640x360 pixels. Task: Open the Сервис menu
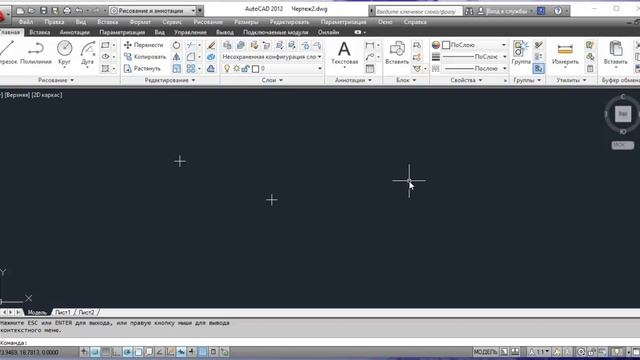(x=172, y=22)
